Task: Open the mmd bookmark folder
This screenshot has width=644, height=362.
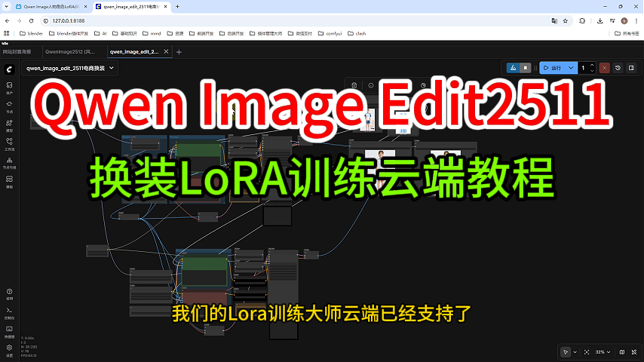Action: [152, 33]
